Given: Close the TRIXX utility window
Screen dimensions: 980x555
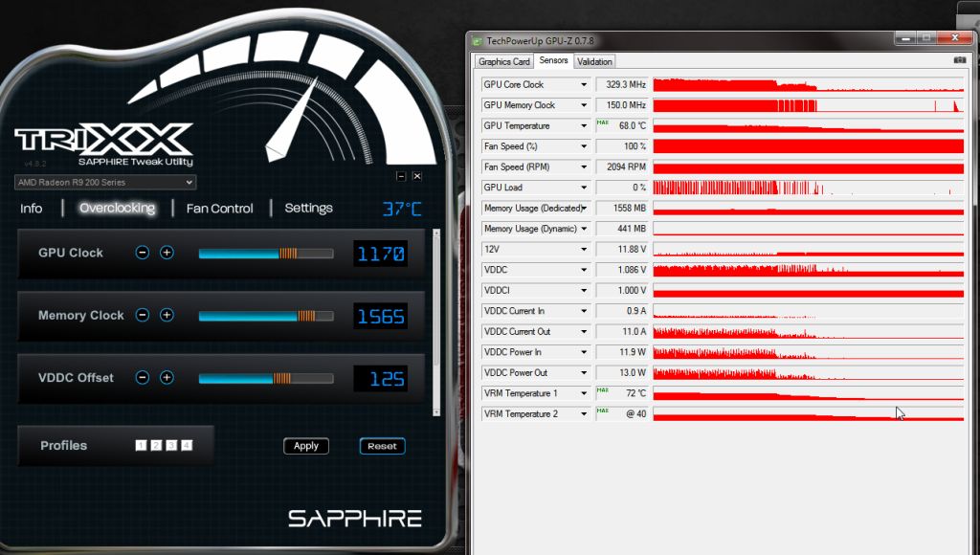Looking at the screenshot, I should [417, 176].
